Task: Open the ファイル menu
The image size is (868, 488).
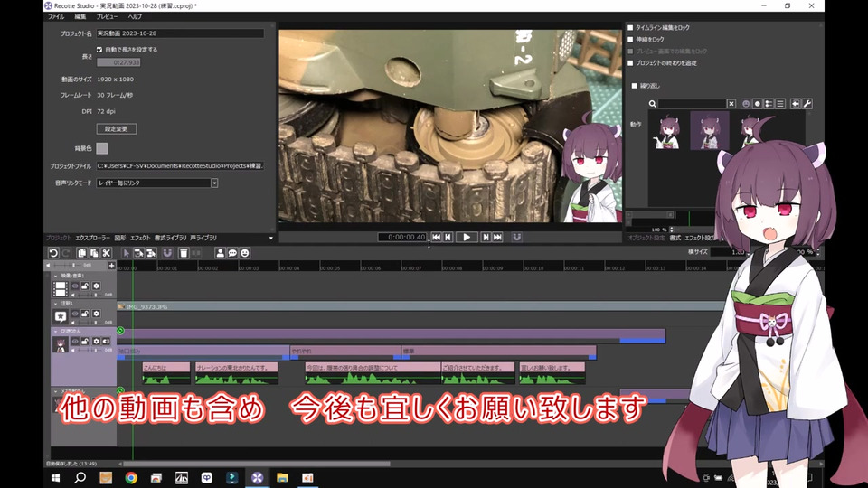Action: click(56, 16)
